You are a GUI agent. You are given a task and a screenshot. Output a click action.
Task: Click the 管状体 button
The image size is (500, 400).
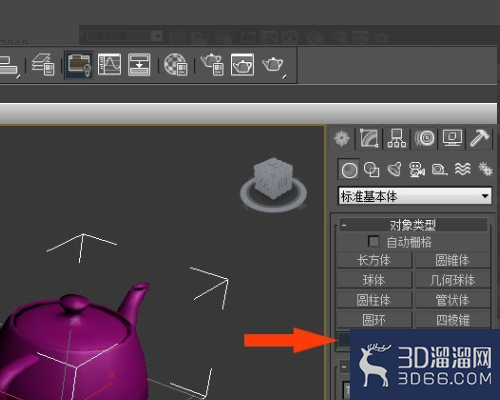453,300
